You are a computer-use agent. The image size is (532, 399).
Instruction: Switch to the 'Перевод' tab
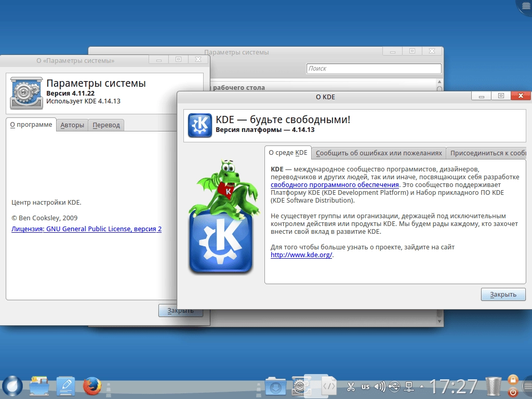(x=106, y=125)
